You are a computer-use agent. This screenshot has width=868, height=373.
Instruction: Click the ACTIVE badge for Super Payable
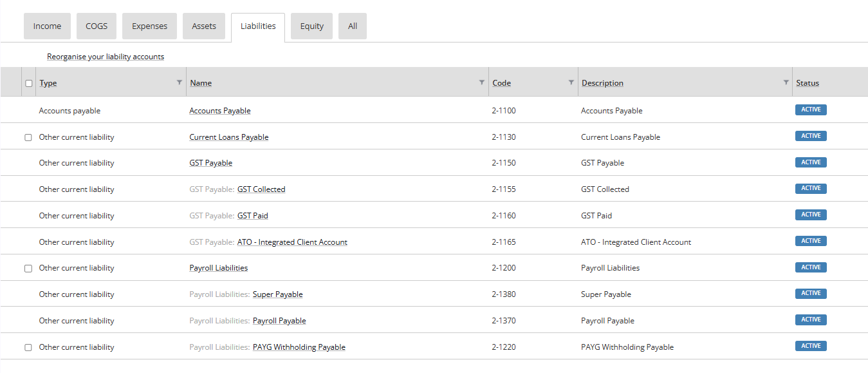coord(811,293)
